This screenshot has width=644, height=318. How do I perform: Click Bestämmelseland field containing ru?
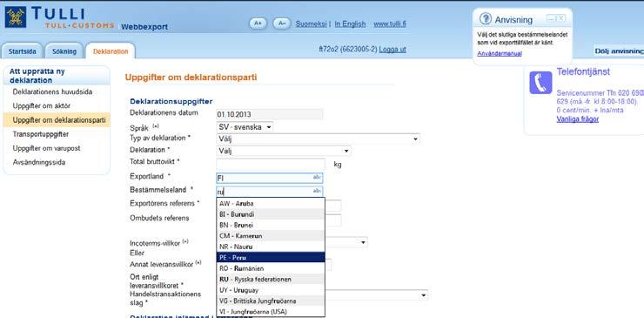pyautogui.click(x=270, y=192)
